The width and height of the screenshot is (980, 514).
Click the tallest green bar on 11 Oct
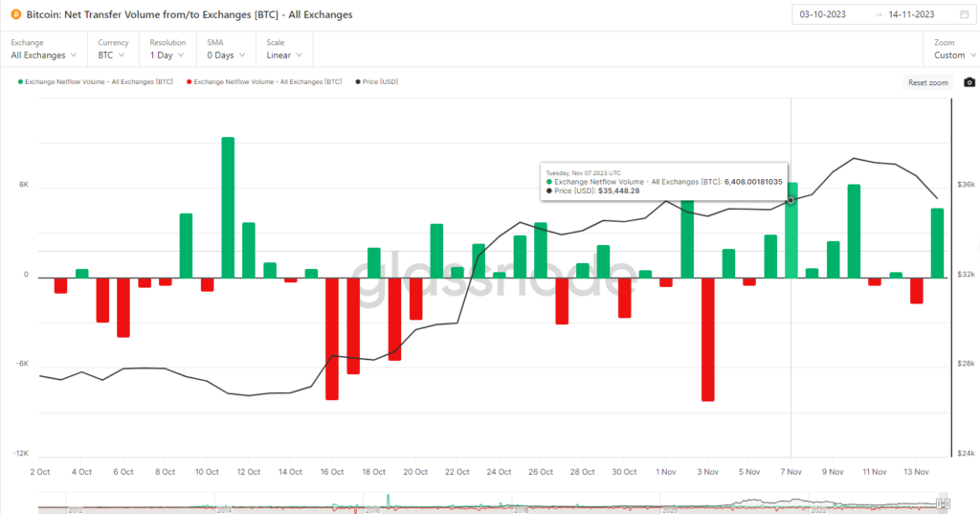pos(228,208)
